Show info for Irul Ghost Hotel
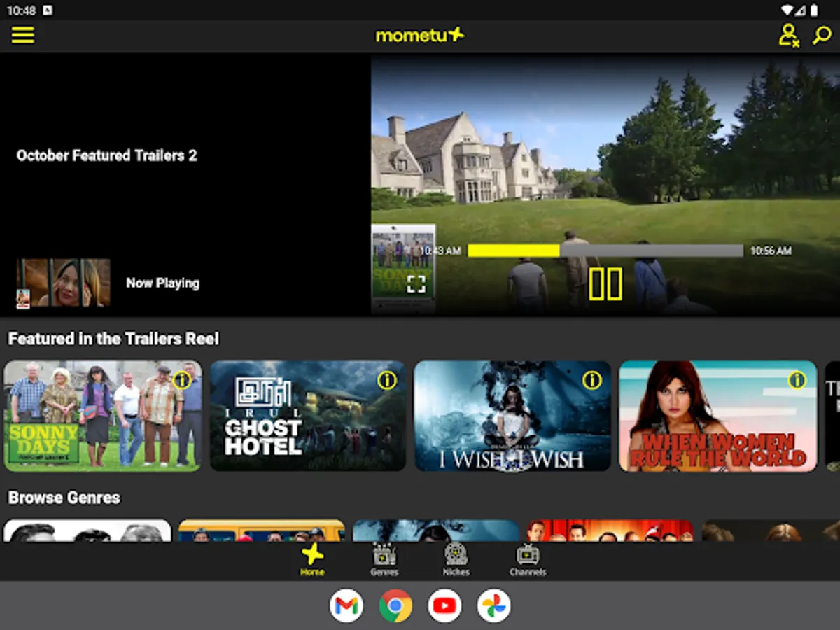 (x=387, y=380)
